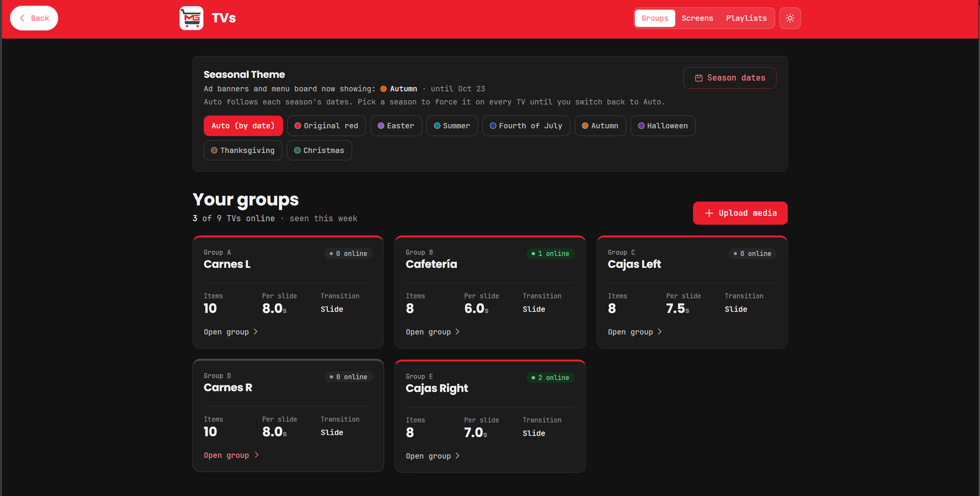Open group link for Cafetería

pyautogui.click(x=433, y=332)
